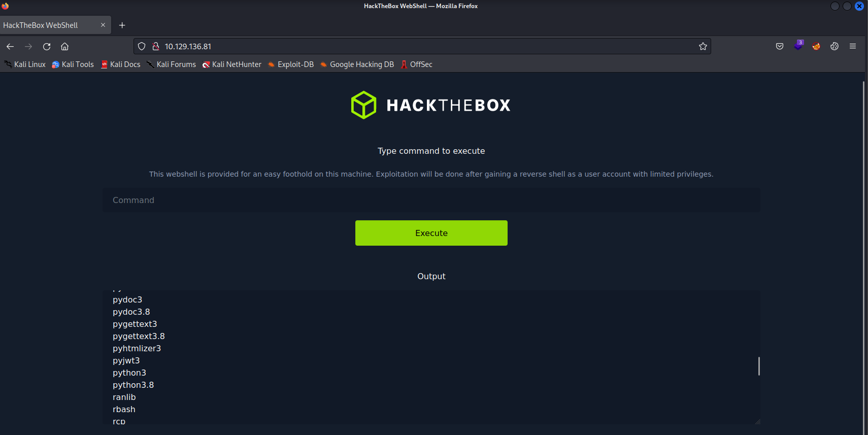The image size is (868, 435).
Task: Click the output textarea resize handle
Action: [757, 421]
